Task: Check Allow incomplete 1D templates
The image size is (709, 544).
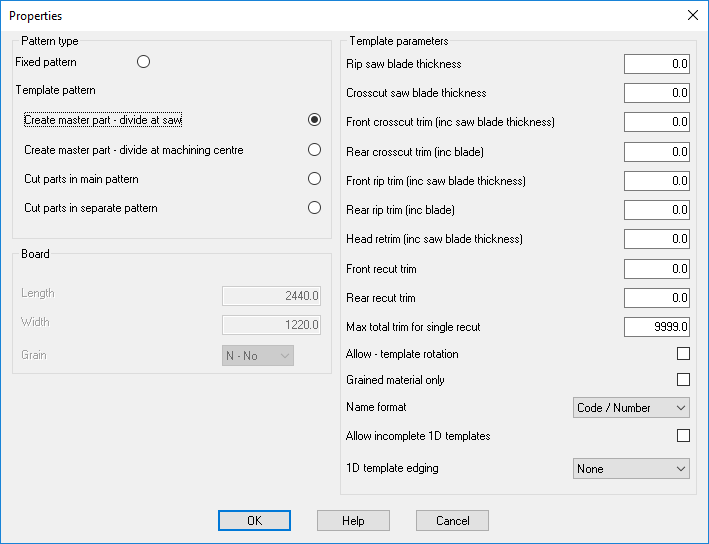Action: point(683,435)
